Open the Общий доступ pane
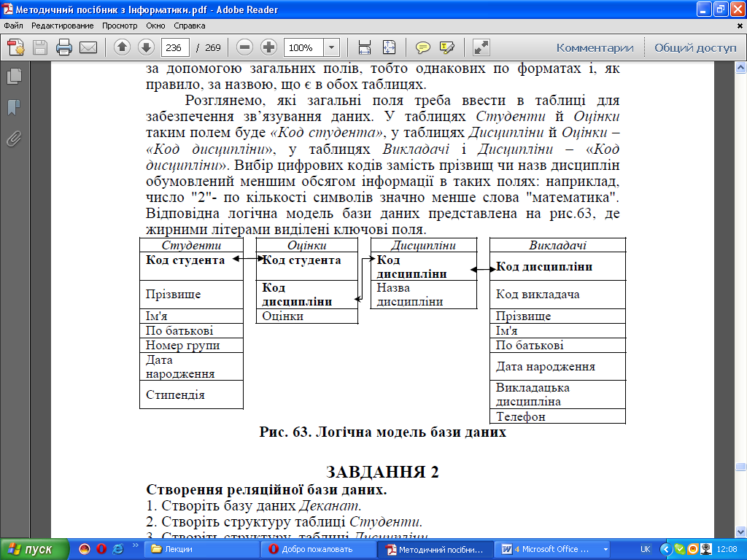The image size is (747, 560). coord(695,47)
